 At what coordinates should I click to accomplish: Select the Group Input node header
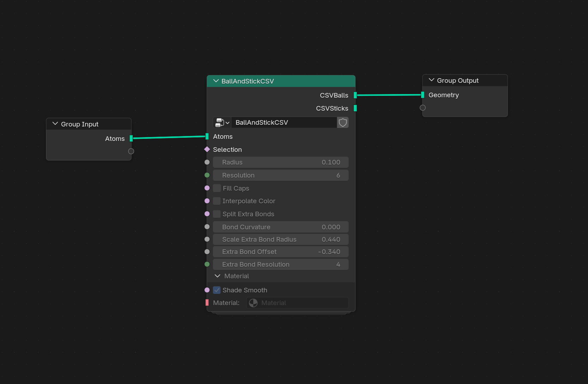pos(89,124)
